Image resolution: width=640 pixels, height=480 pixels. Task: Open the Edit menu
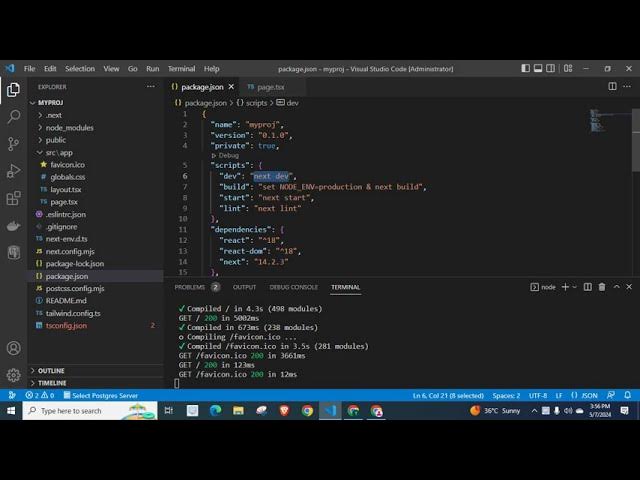(50, 69)
